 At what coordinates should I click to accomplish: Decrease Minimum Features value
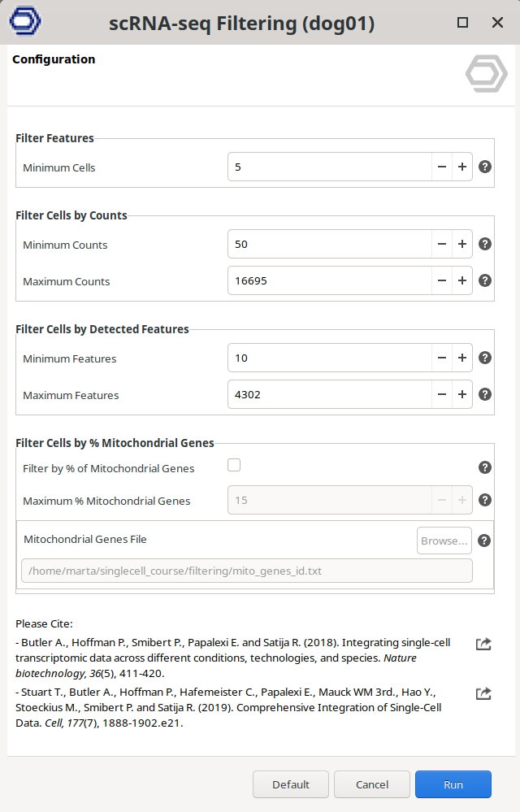pos(442,358)
